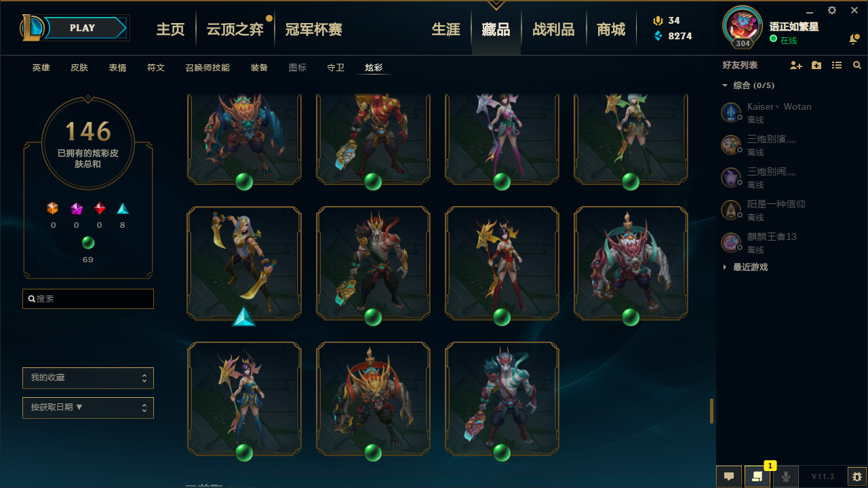Click the add friend icon
The image size is (868, 488).
796,65
